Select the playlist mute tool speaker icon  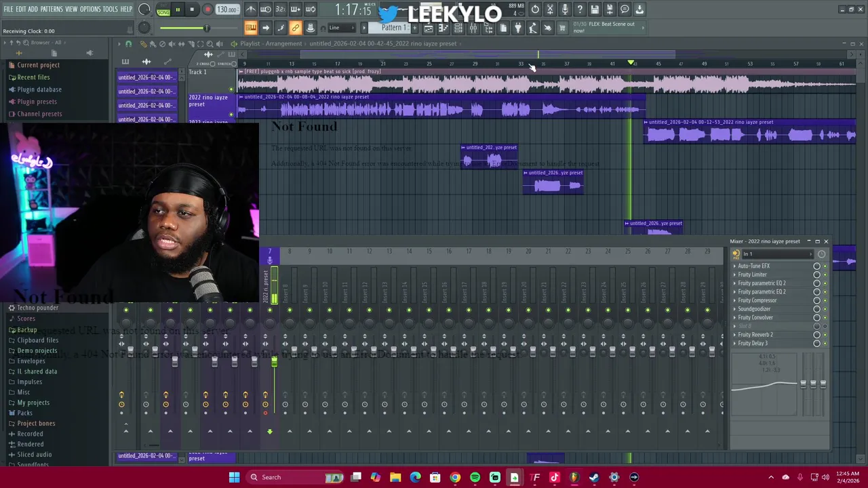pyautogui.click(x=172, y=44)
